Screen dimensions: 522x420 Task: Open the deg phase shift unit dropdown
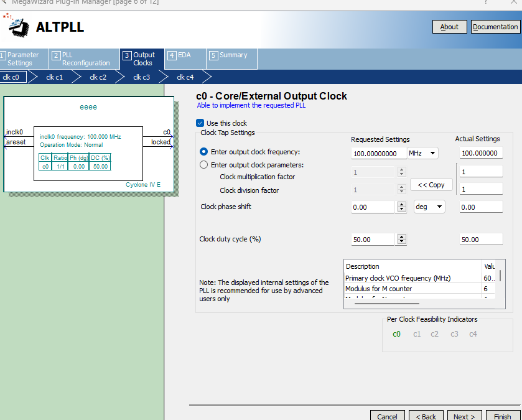pyautogui.click(x=429, y=207)
